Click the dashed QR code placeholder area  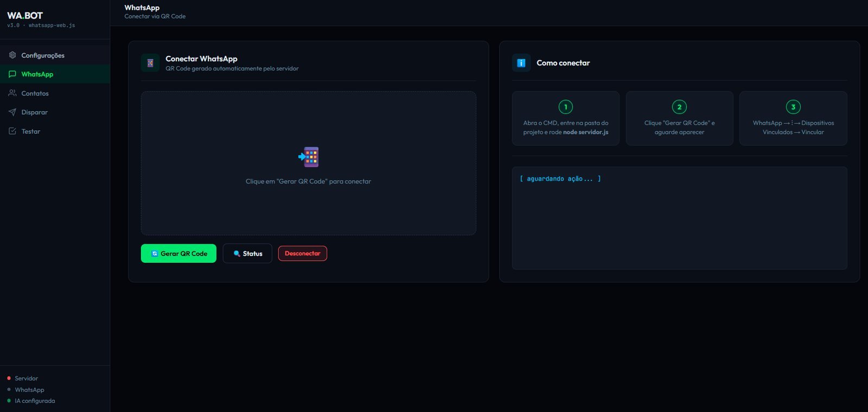[309, 163]
